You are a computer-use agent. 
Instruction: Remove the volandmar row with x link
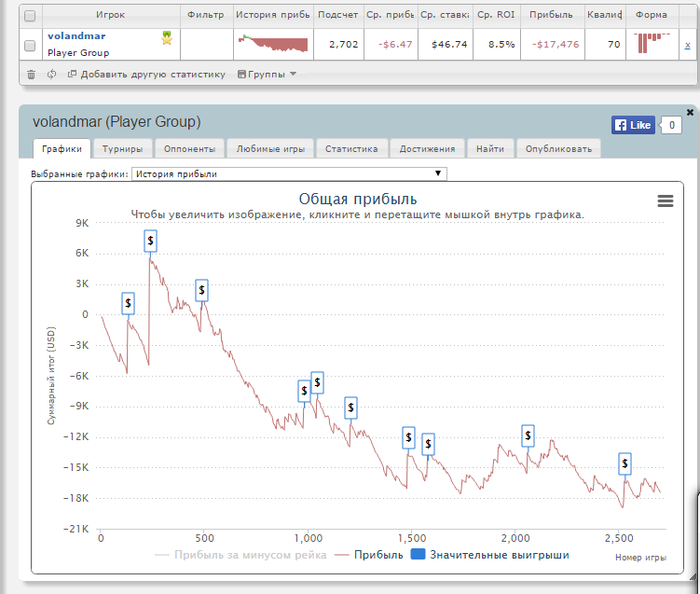tap(686, 45)
